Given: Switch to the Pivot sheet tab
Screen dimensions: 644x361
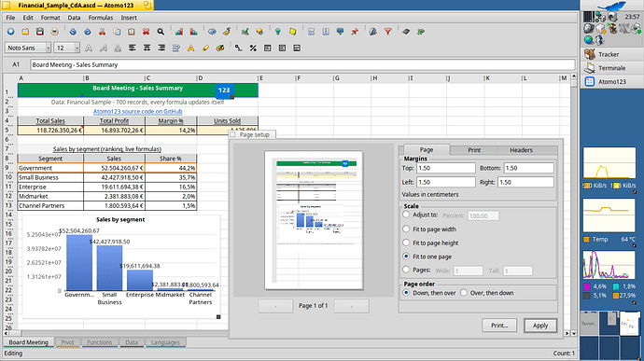Looking at the screenshot, I should [68, 342].
